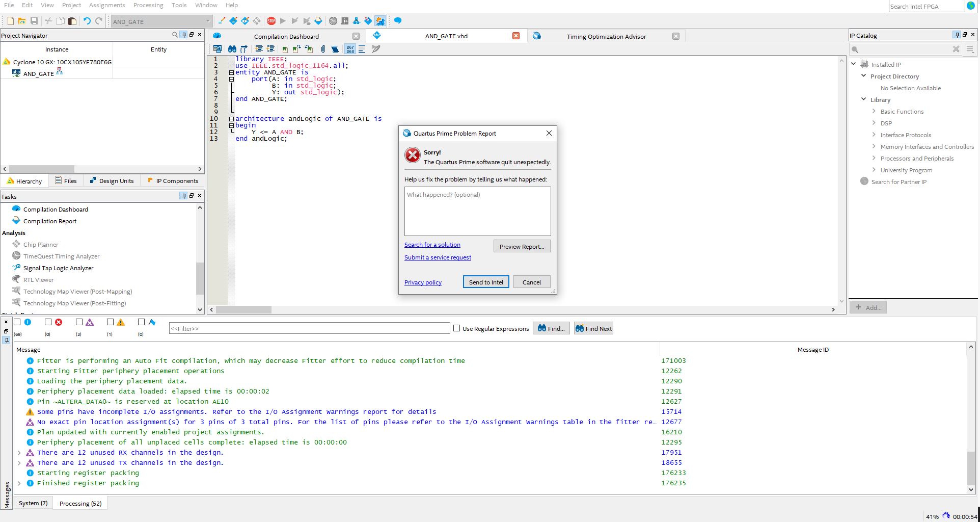980x522 pixels.
Task: Open Submit a service request link
Action: [x=438, y=257]
